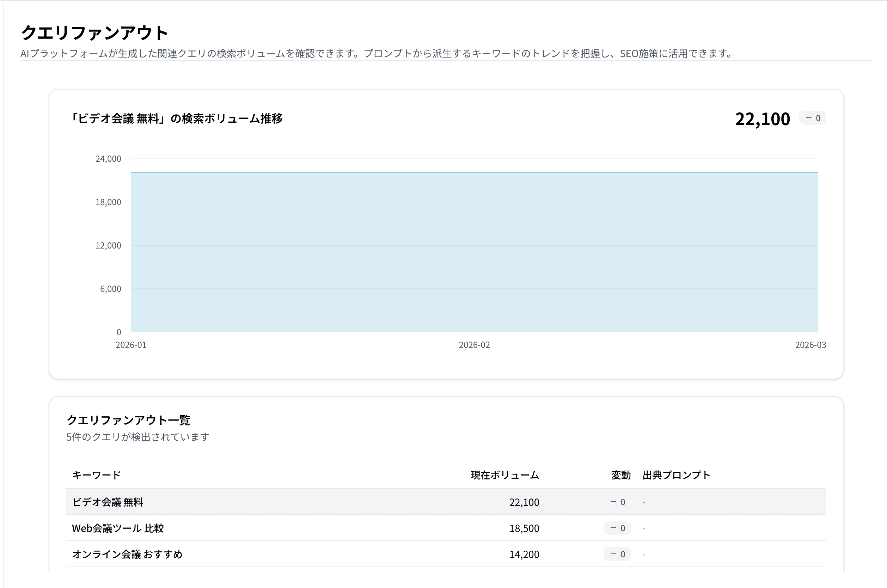Click the 変動 badge on Web会議ツール 比較 row
Image resolution: width=887 pixels, height=588 pixels.
(x=617, y=528)
